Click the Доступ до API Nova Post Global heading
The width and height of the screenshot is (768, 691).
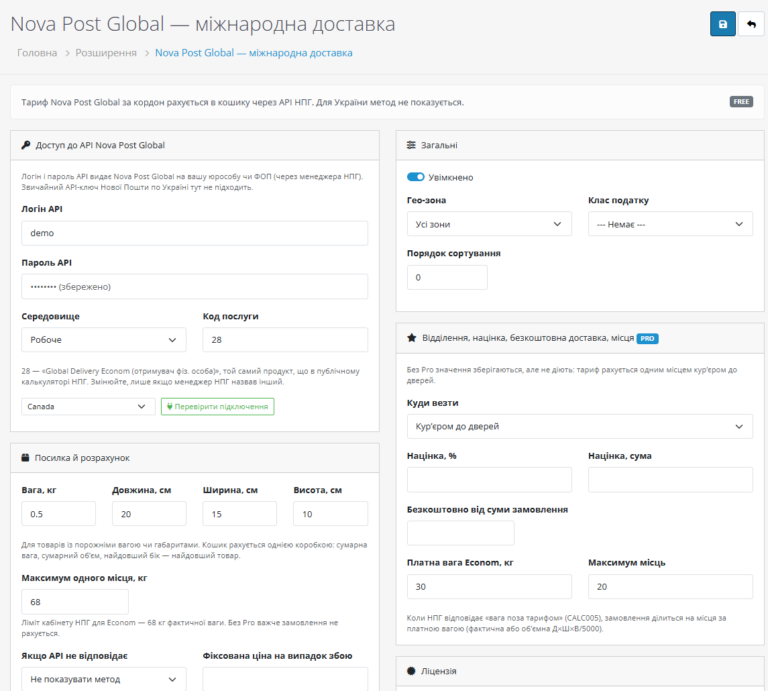(100, 145)
